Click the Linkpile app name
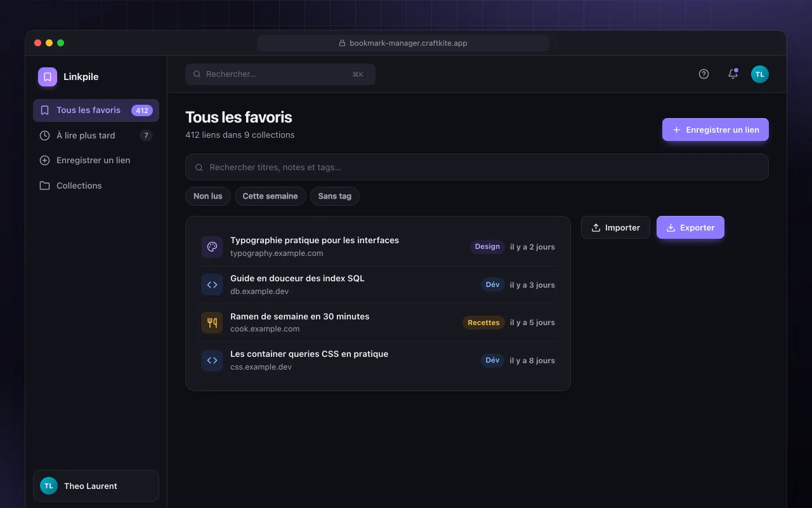The width and height of the screenshot is (812, 508). coord(81,77)
